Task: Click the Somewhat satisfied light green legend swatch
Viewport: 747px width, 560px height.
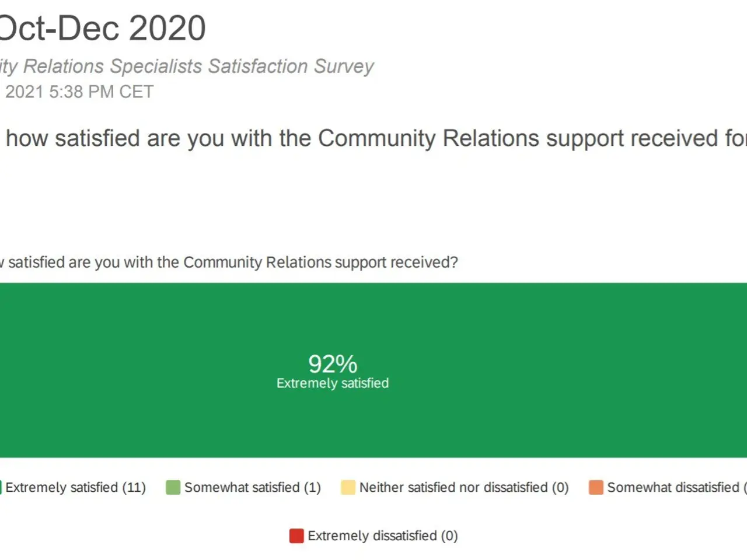Action: [173, 487]
